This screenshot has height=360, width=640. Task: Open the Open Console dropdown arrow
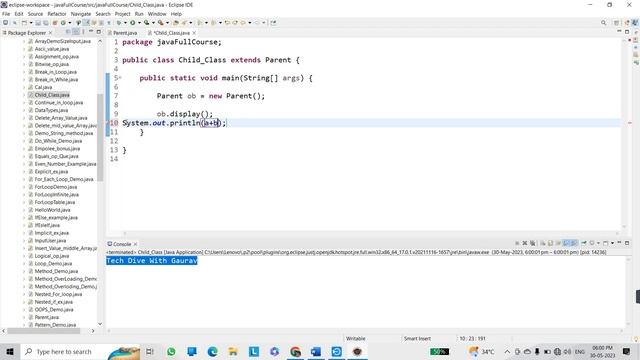click(x=612, y=243)
